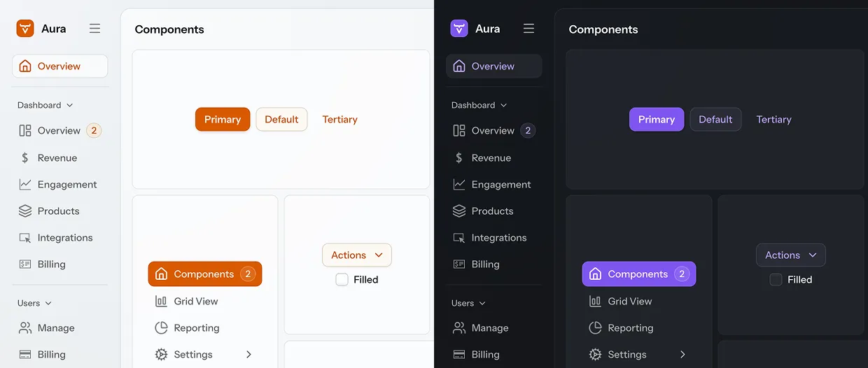Click users icon for Manage in light sidebar
Viewport: 868px width, 368px height.
point(25,328)
